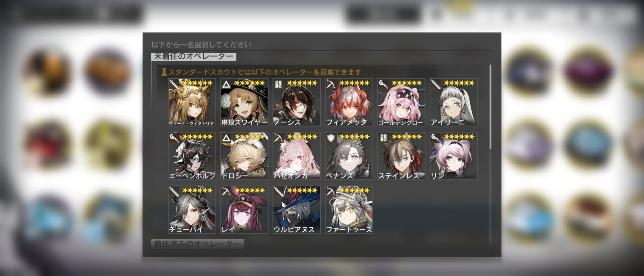Screen dimensions: 644x276
Task: Choose operator リン
Action: [453, 156]
